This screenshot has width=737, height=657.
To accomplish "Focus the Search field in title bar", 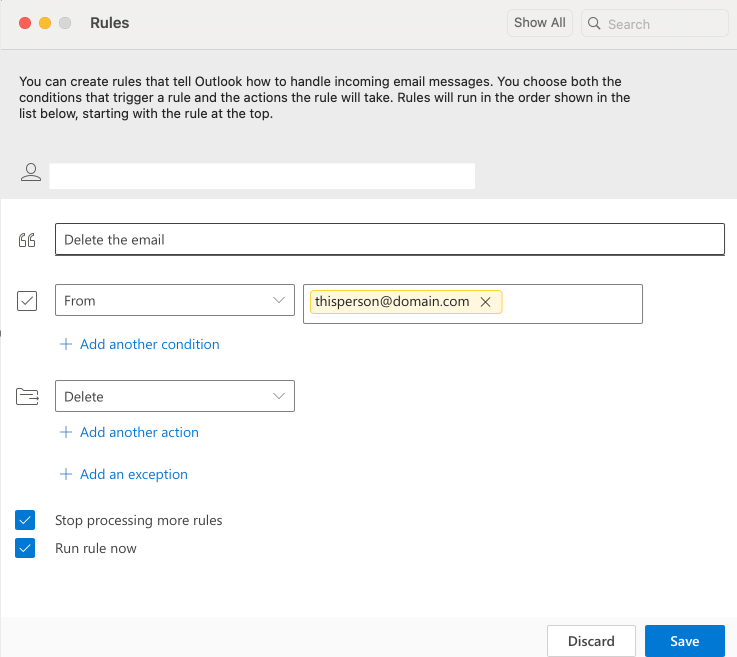I will tap(664, 24).
